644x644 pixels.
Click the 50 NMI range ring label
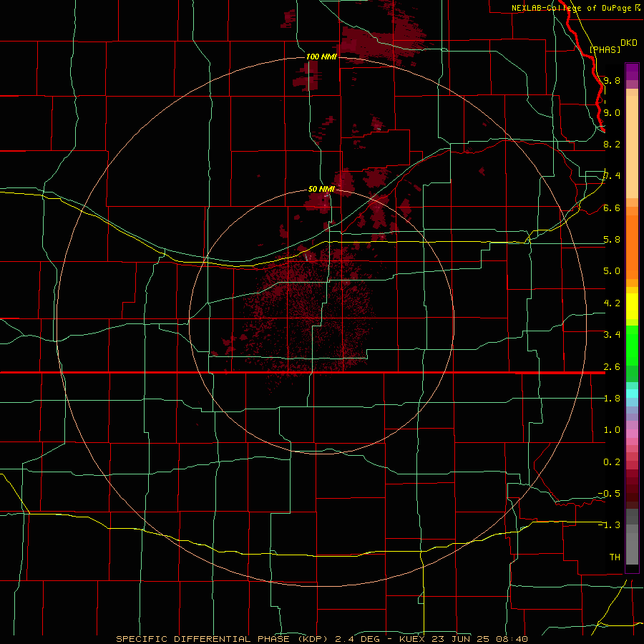pos(321,189)
